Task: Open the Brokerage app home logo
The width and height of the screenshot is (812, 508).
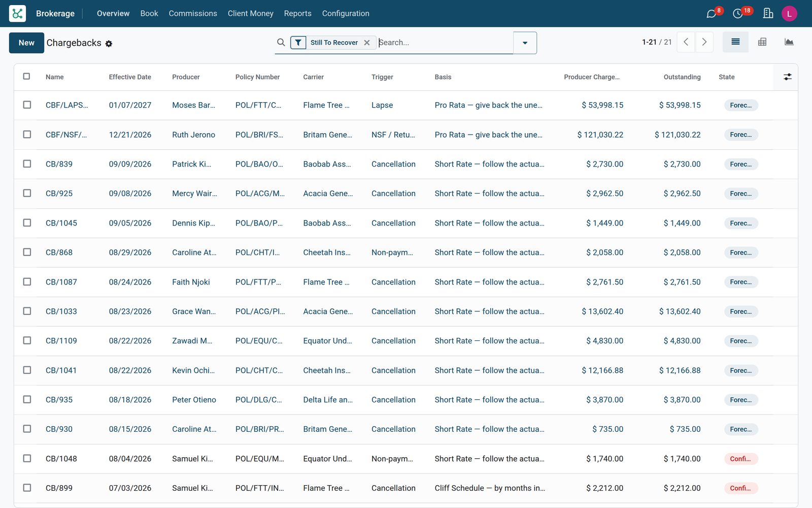Action: pos(17,13)
